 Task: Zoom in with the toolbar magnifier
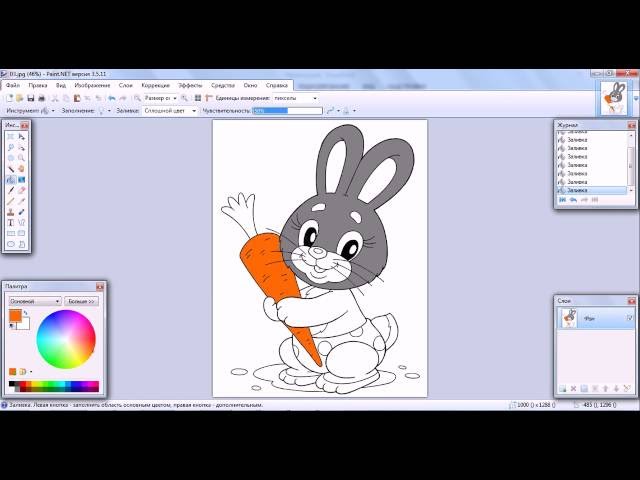[184, 98]
